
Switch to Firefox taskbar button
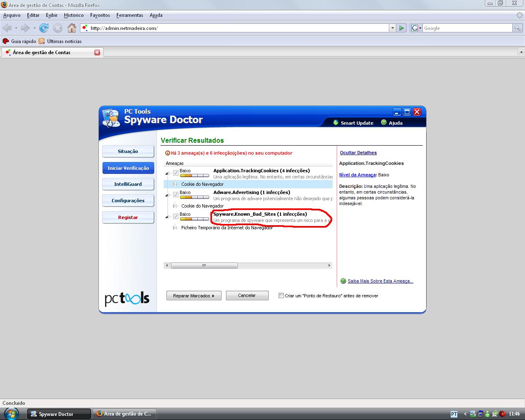[125, 414]
